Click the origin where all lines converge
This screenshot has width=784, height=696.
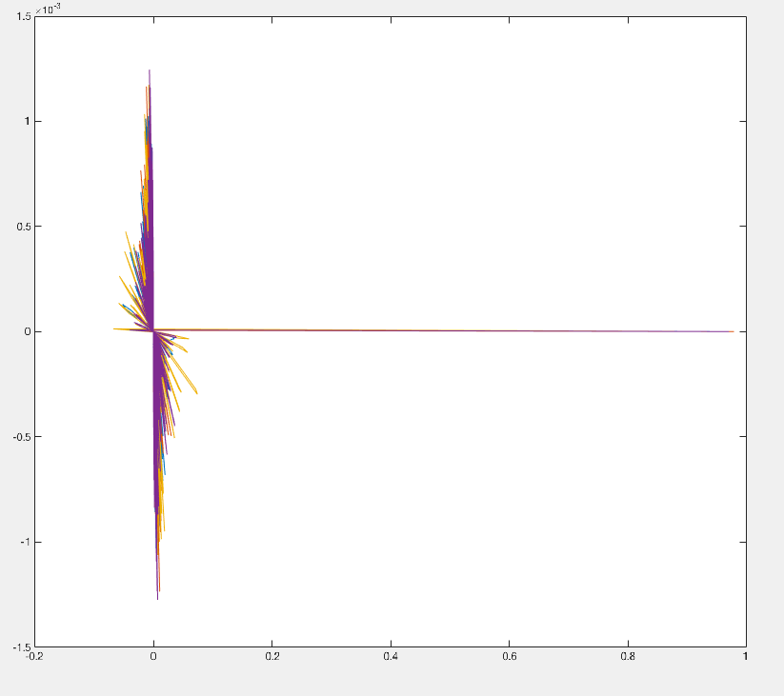[153, 330]
